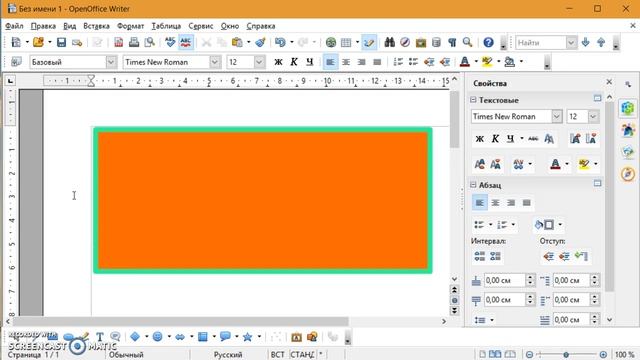Select Text tool in drawing toolbar

100,337
